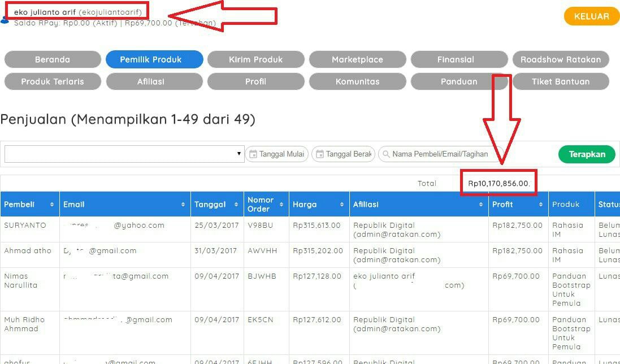Open the product filter dropdown
620x364 pixels.
[123, 154]
